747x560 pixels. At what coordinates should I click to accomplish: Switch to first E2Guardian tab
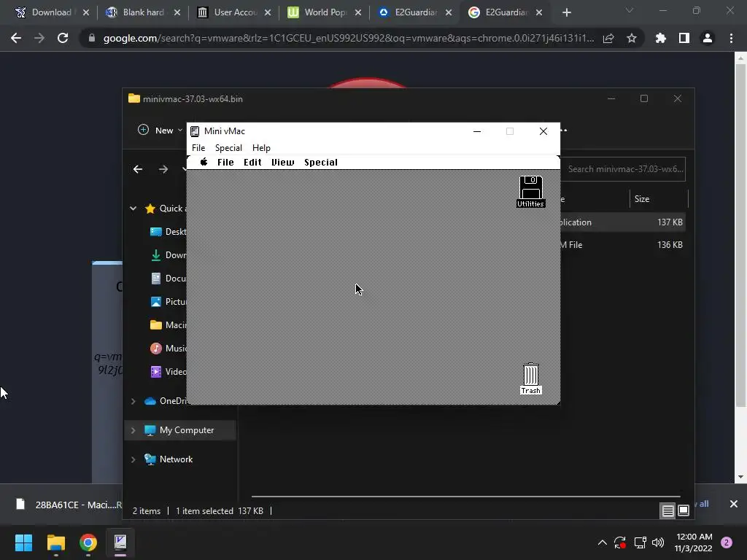point(414,12)
